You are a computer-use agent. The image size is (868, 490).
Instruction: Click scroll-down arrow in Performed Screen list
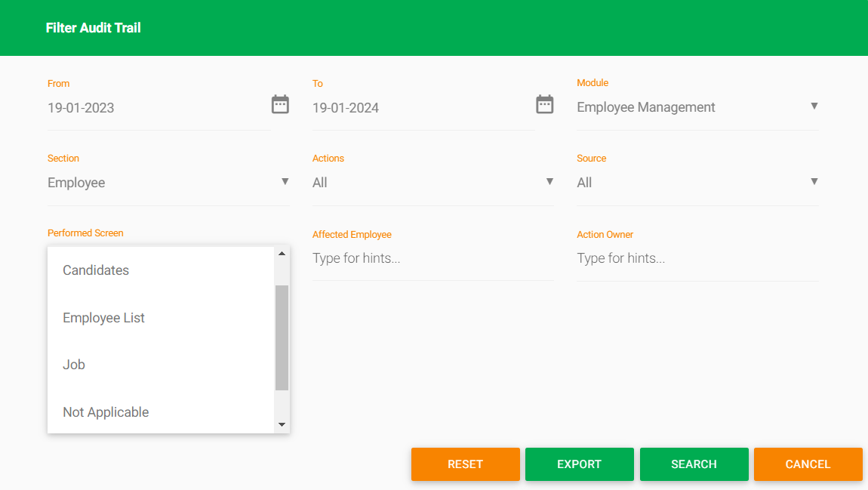click(282, 424)
